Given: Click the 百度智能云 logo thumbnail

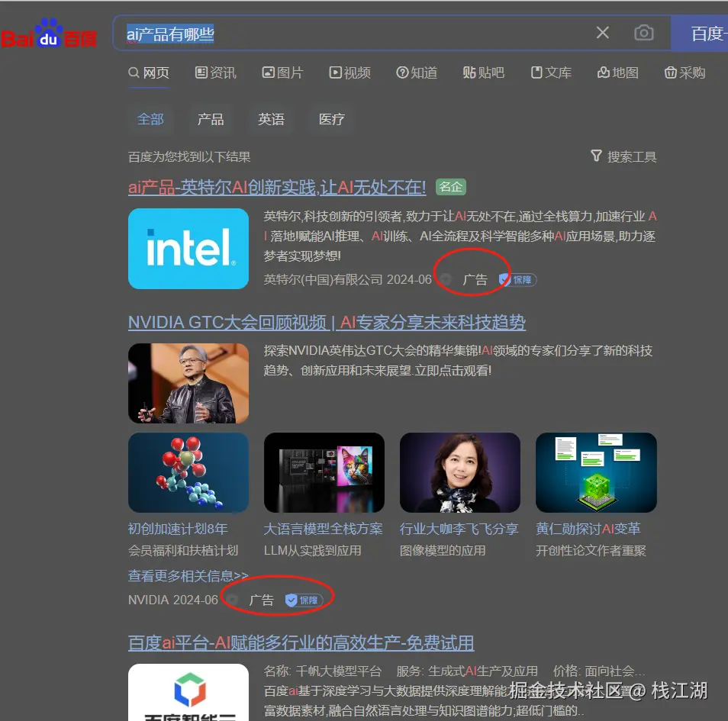Looking at the screenshot, I should (188, 692).
